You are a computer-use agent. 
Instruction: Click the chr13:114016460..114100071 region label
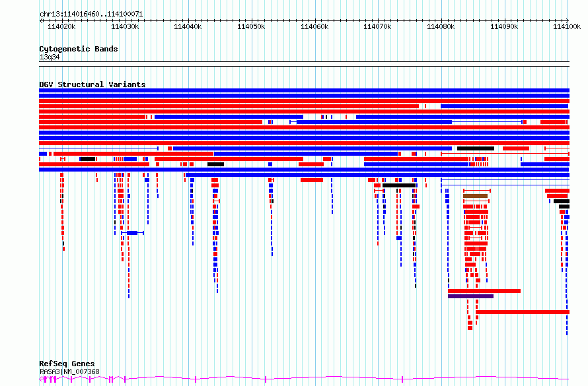[91, 15]
